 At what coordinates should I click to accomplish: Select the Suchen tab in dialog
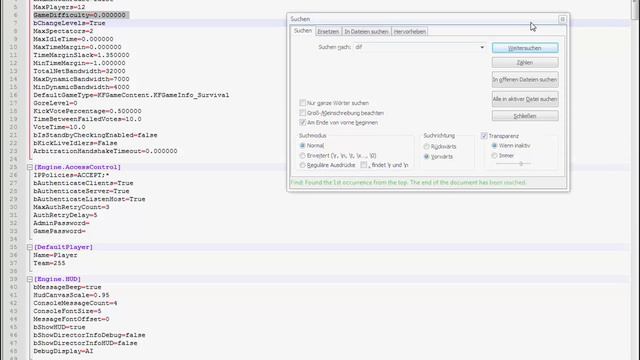(303, 31)
